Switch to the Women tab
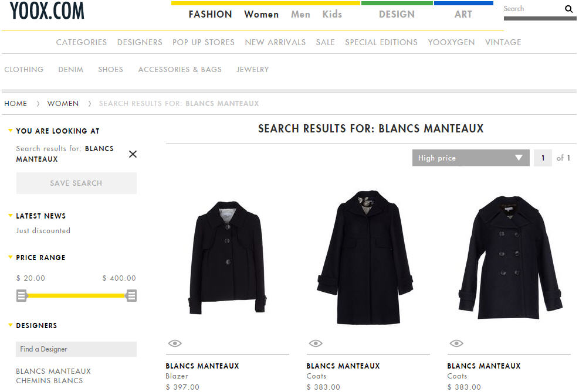This screenshot has height=392, width=579. pos(262,15)
